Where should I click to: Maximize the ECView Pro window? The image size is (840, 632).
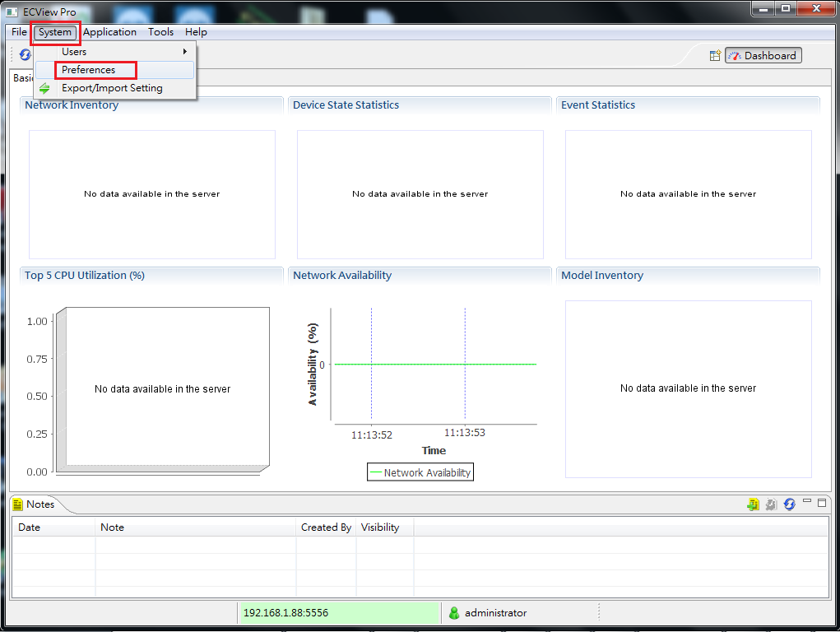point(786,8)
